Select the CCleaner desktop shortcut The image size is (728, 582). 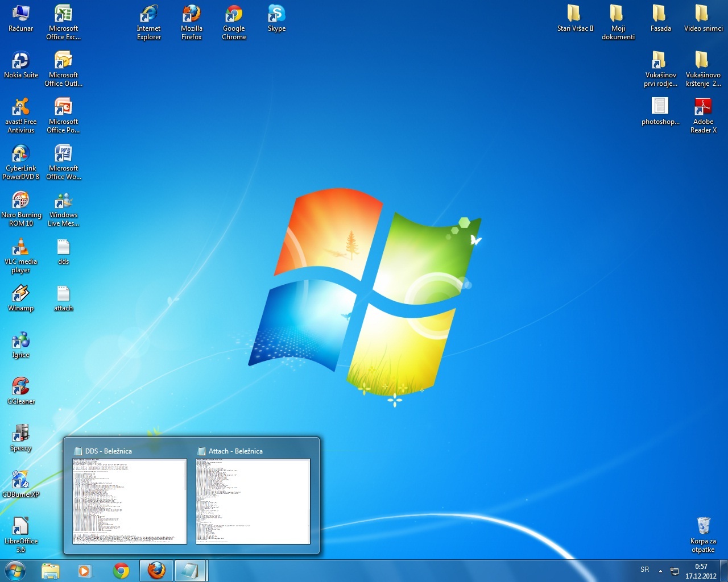[x=20, y=387]
